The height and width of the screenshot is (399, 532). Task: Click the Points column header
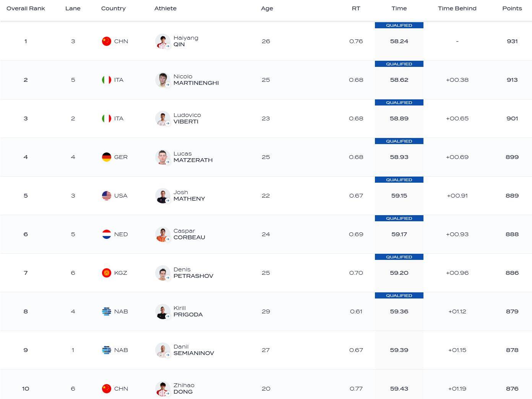click(x=512, y=8)
